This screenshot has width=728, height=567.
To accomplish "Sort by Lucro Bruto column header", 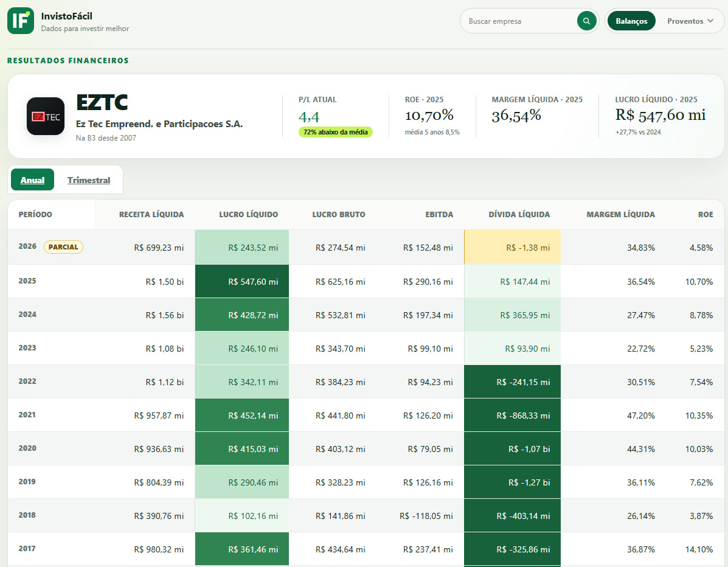I will click(339, 215).
